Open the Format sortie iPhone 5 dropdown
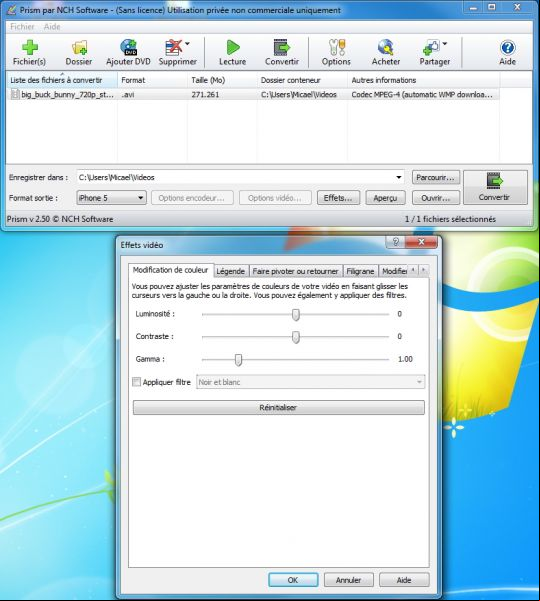 click(140, 198)
